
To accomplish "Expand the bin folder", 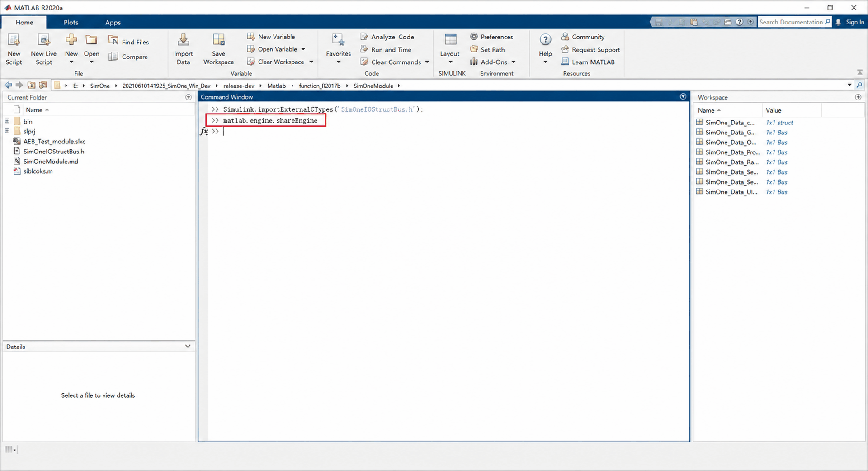I will tap(7, 121).
